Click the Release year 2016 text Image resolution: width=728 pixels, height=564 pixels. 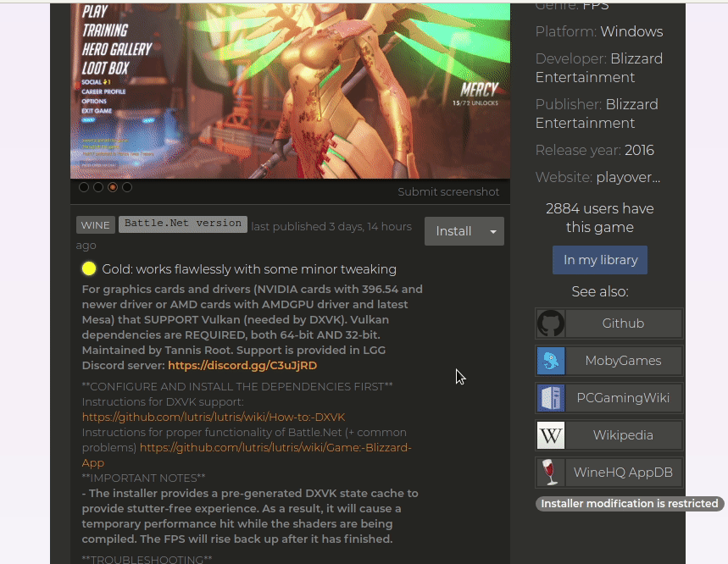[595, 150]
